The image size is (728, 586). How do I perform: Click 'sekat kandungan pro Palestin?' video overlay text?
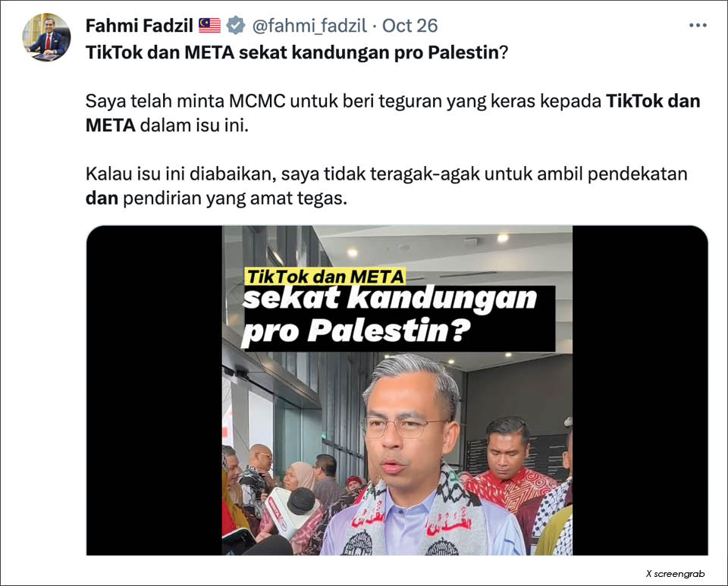click(x=390, y=315)
